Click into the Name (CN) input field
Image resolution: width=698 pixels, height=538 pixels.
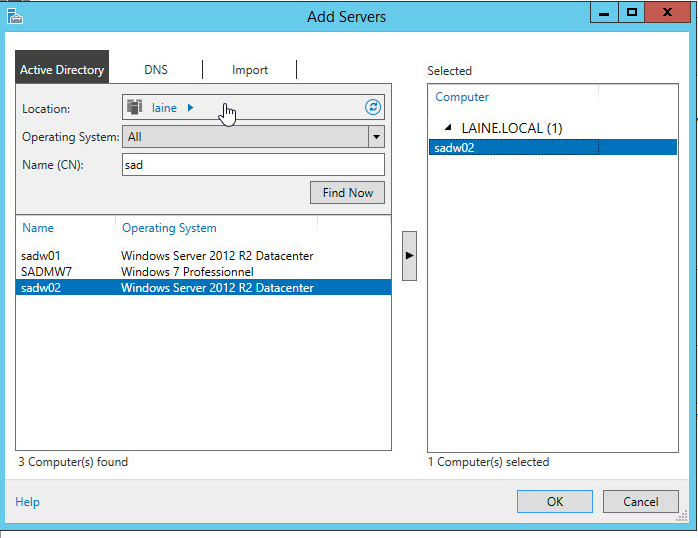pos(253,165)
